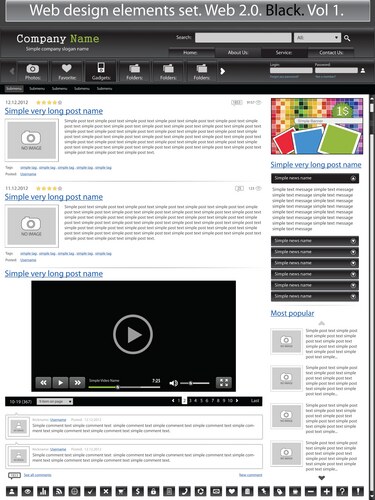Screen dimensions: 375x500
Task: Open the Favorite heart icon in toolbar
Action: click(x=67, y=68)
